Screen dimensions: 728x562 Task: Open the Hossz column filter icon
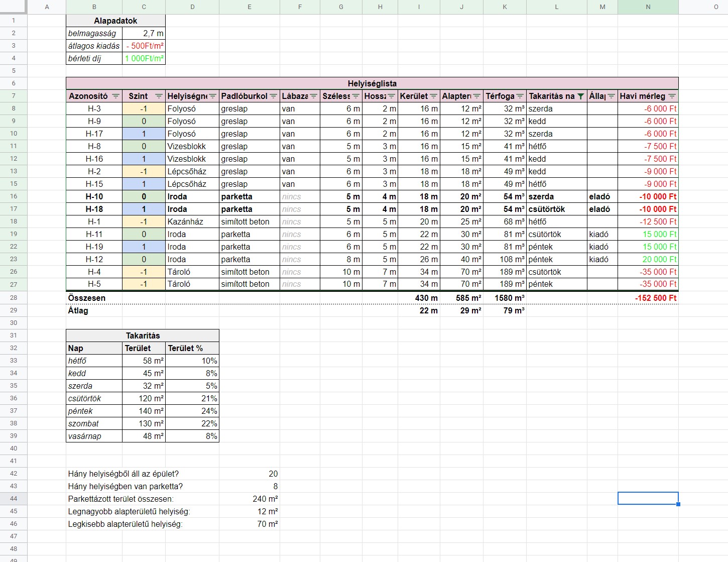391,96
